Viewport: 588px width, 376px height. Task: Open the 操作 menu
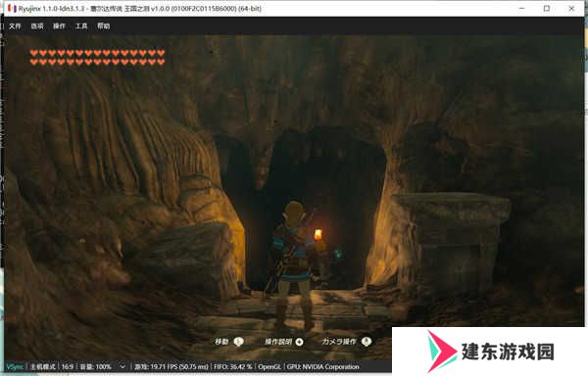click(59, 26)
